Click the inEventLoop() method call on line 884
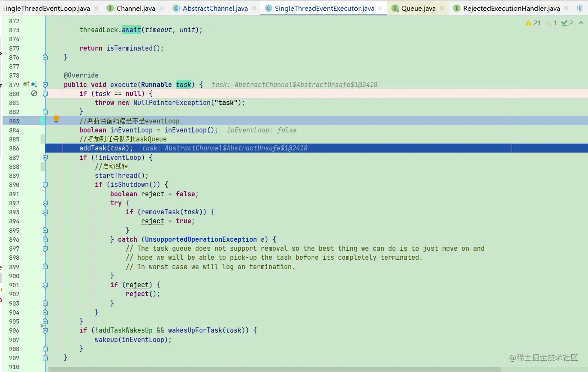This screenshot has width=588, height=372. point(189,130)
